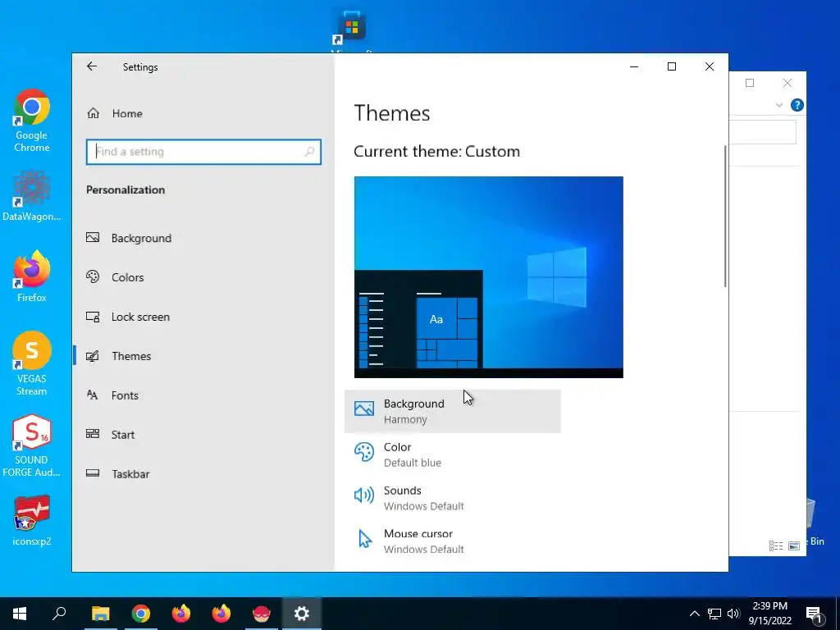
Task: Open DataWagon desktop shortcut
Action: click(x=32, y=196)
